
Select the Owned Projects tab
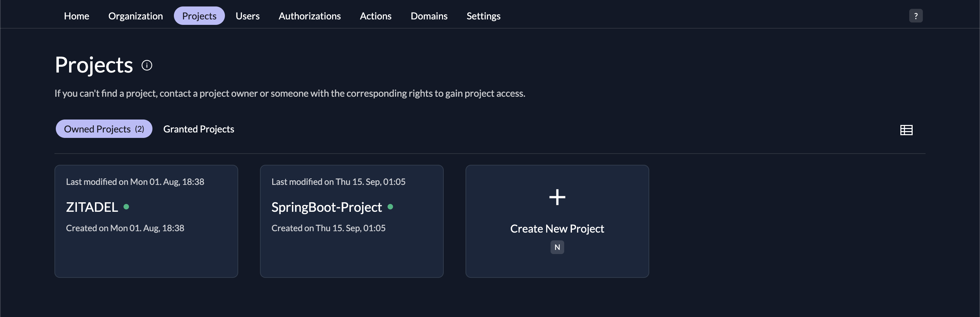pos(104,129)
